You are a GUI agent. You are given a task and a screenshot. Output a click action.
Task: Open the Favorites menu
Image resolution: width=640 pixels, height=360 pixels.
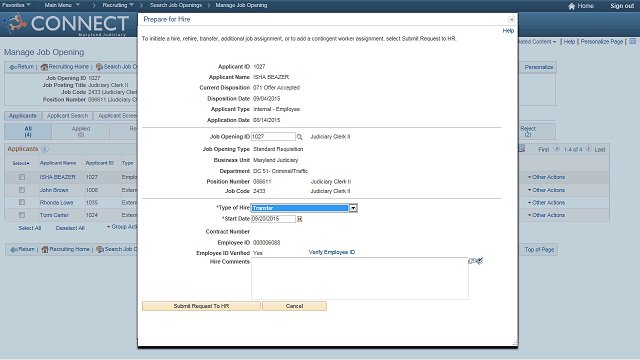pyautogui.click(x=16, y=5)
